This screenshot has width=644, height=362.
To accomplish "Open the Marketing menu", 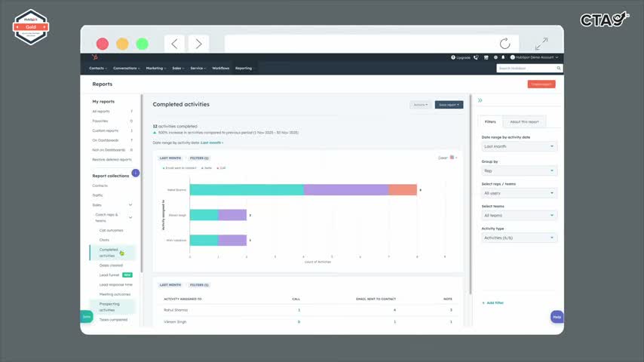I will point(156,68).
